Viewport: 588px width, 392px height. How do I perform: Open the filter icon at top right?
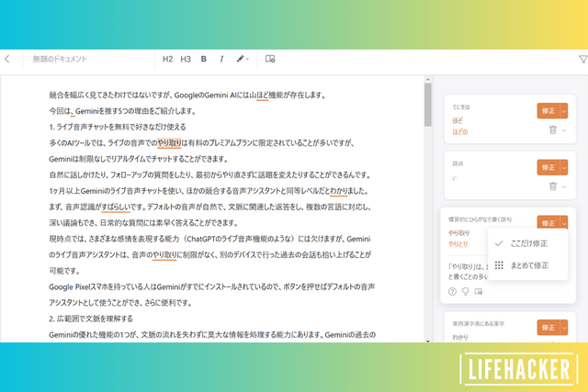coord(582,59)
